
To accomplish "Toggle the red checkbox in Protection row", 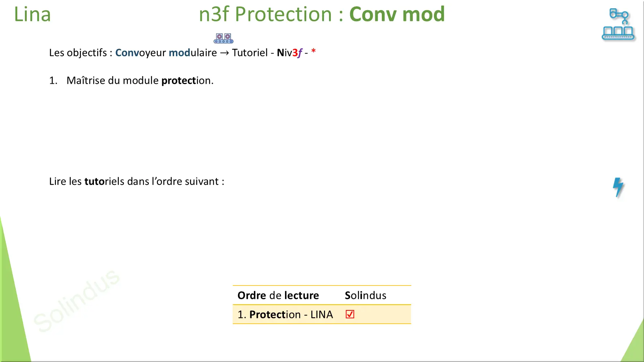I will (350, 314).
